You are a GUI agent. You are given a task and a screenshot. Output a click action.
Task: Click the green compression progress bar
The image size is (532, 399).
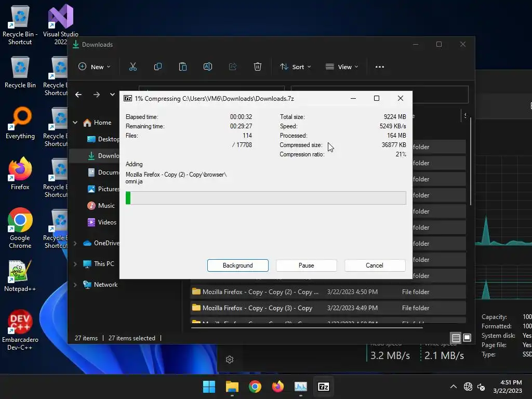(265, 198)
